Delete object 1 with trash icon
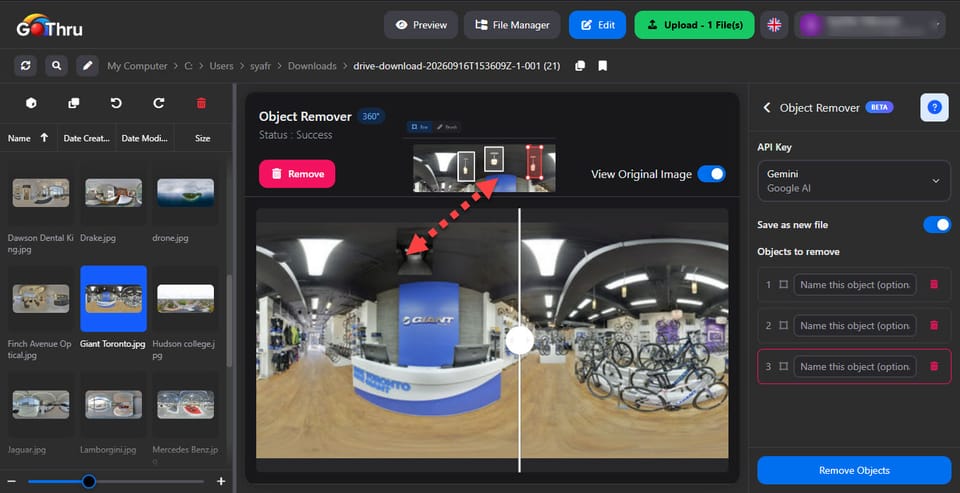The image size is (960, 493). click(x=934, y=284)
